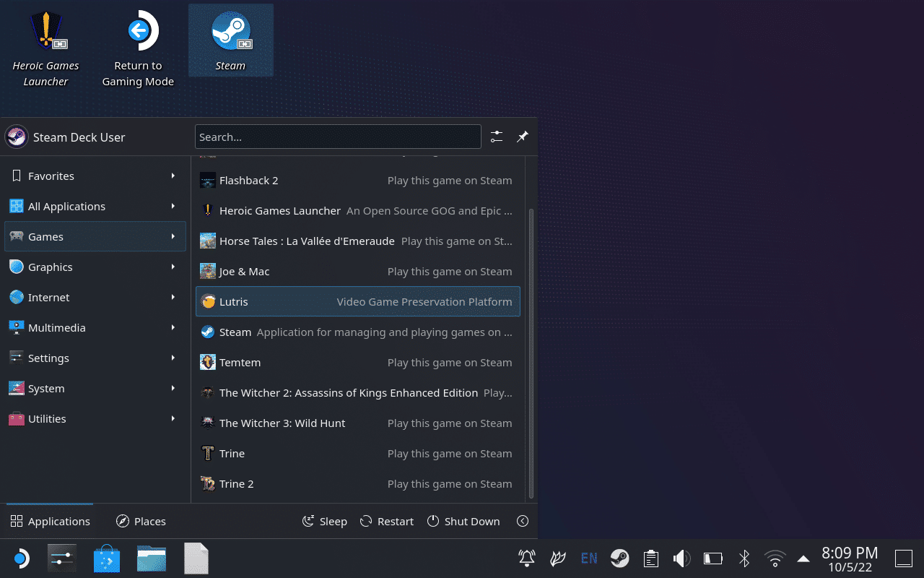
Task: Expand the Utilities category arrow
Action: pos(173,418)
